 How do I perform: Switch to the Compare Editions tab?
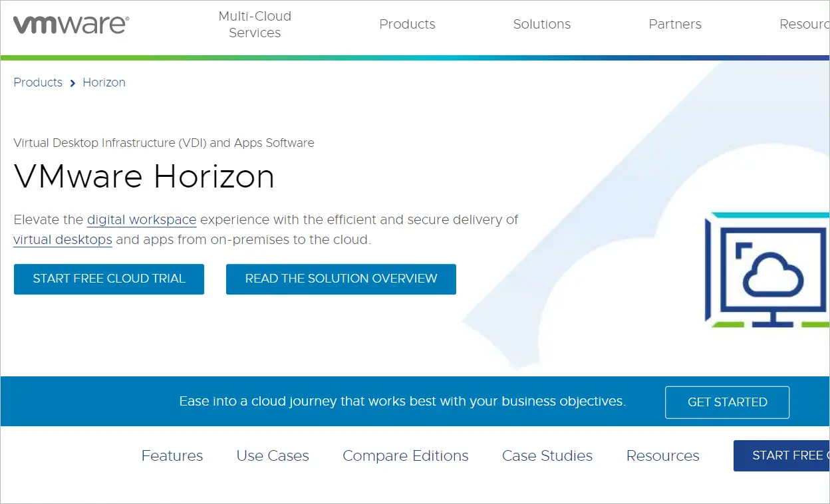pyautogui.click(x=406, y=456)
